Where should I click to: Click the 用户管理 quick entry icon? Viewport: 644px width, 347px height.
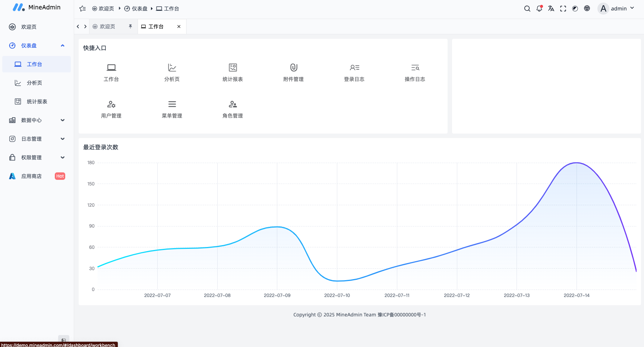pos(111,108)
